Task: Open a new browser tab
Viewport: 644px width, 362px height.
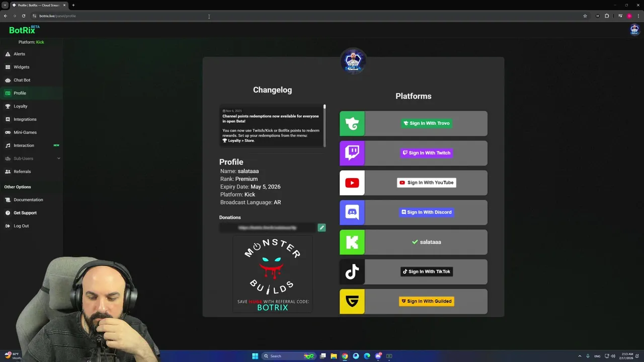Action: click(x=73, y=5)
